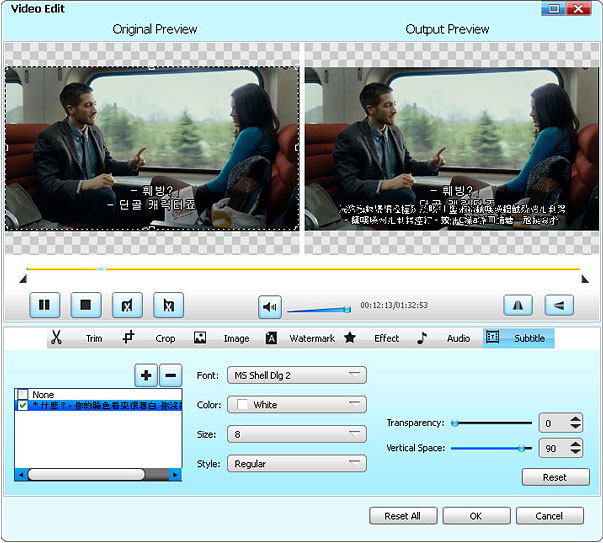Click the horizontal flip button

pyautogui.click(x=518, y=305)
